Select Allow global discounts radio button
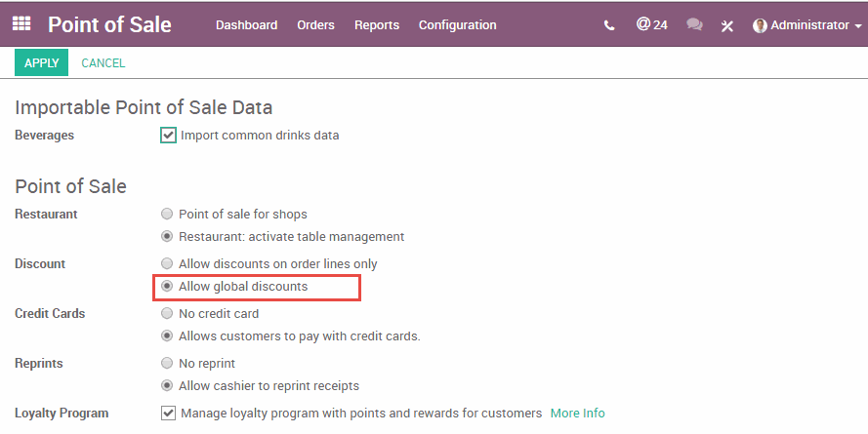 (x=168, y=287)
